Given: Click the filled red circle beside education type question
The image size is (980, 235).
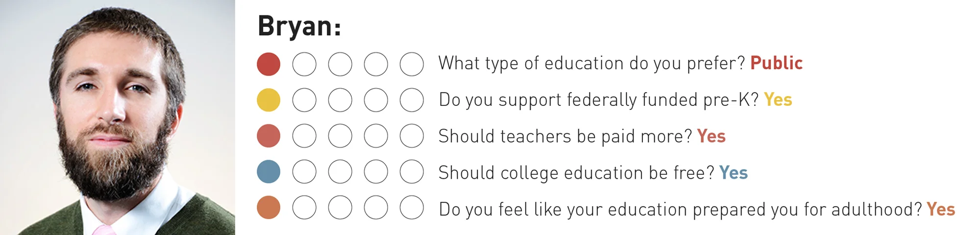Looking at the screenshot, I should point(269,64).
